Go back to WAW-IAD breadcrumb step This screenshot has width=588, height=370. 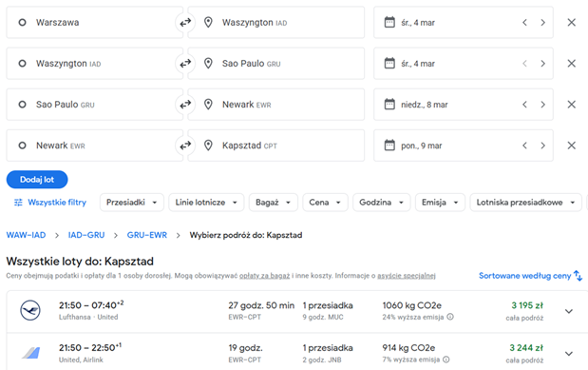pos(26,235)
